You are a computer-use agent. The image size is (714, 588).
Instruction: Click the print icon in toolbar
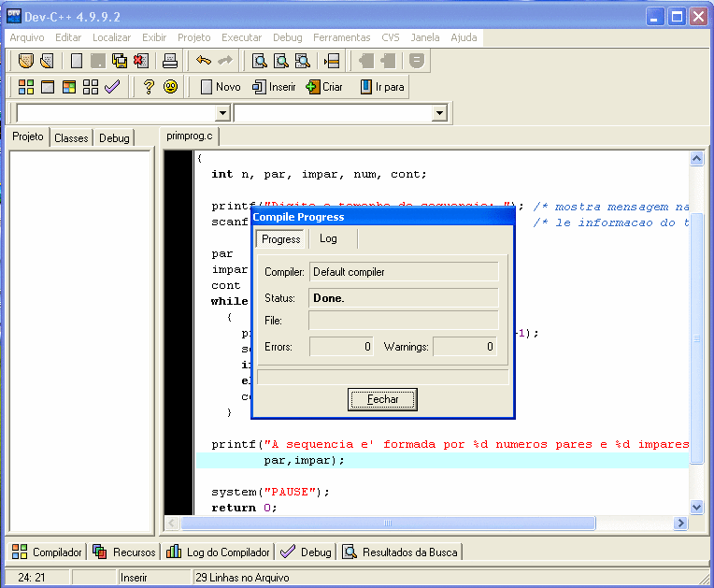point(170,61)
